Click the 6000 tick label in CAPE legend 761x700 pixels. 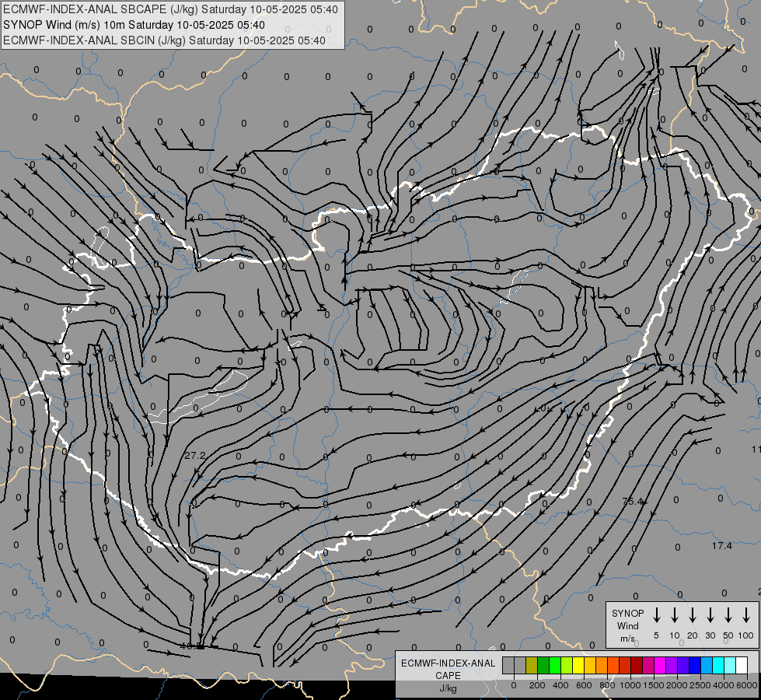click(x=747, y=685)
